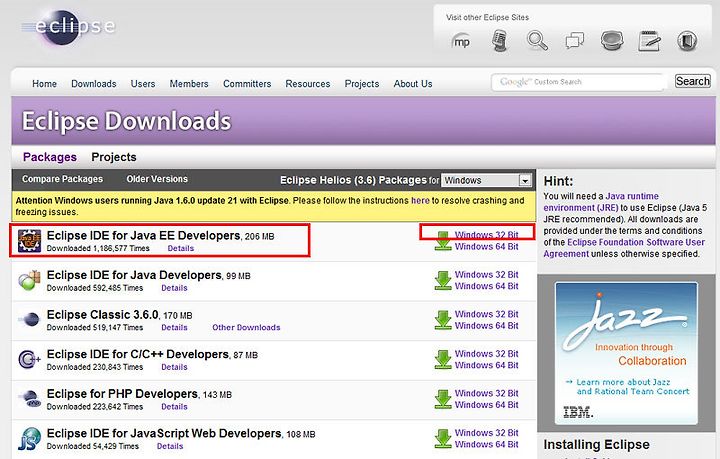Download Java EE Developers Windows 64 Bit
Screen dimensions: 720x459
click(486, 246)
